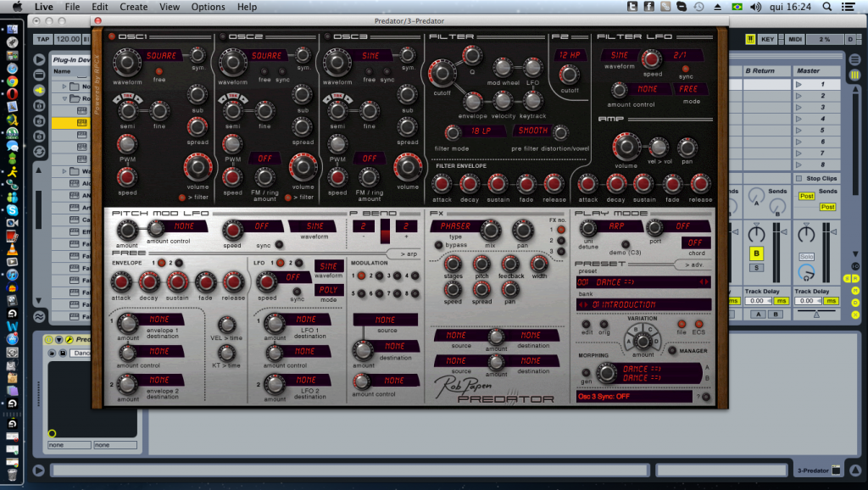Enable OSC2 sync LED

point(282,72)
